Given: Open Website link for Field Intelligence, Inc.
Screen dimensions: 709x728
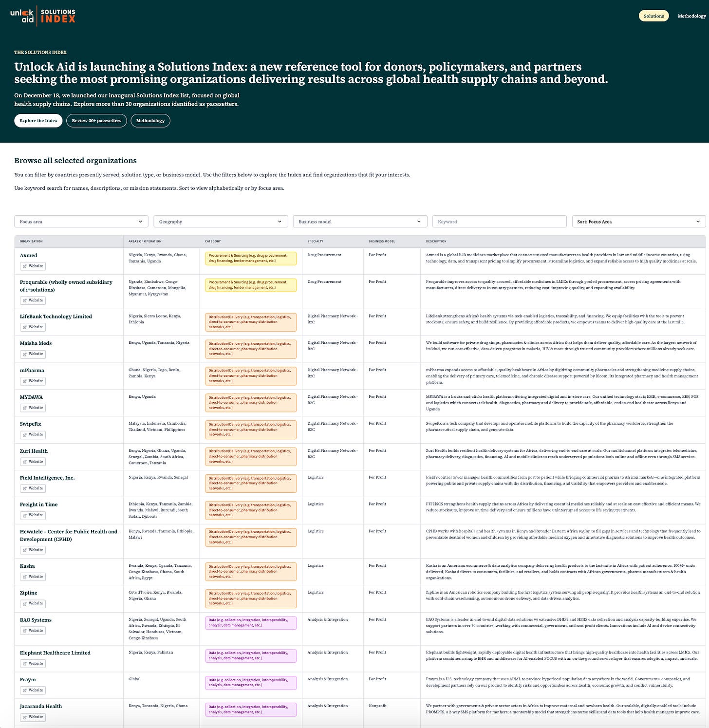Looking at the screenshot, I should pyautogui.click(x=33, y=488).
